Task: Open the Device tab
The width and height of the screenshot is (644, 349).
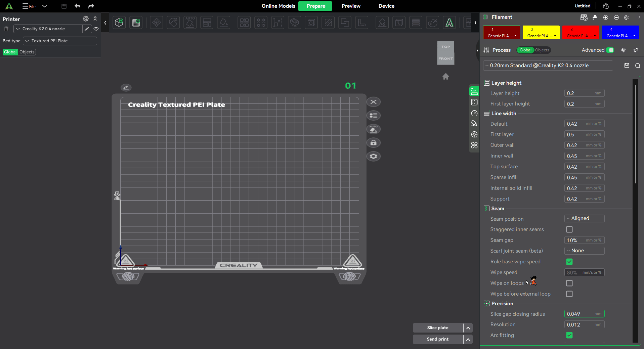Action: (x=386, y=6)
